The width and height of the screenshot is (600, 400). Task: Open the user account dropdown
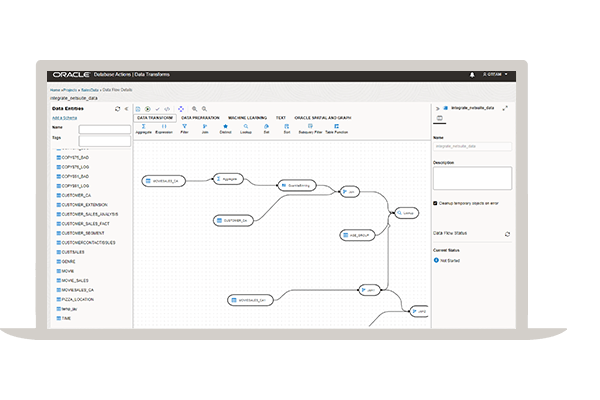pos(496,75)
